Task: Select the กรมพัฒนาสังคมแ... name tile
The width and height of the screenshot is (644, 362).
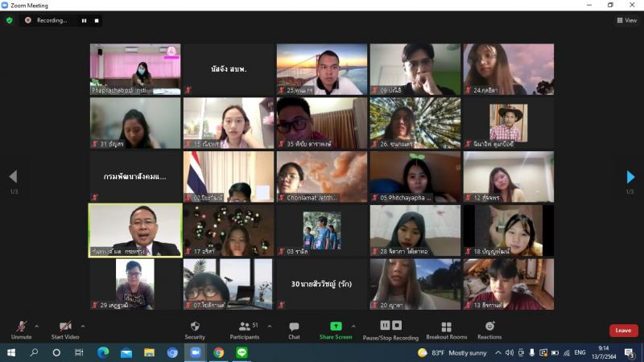Action: tap(135, 176)
